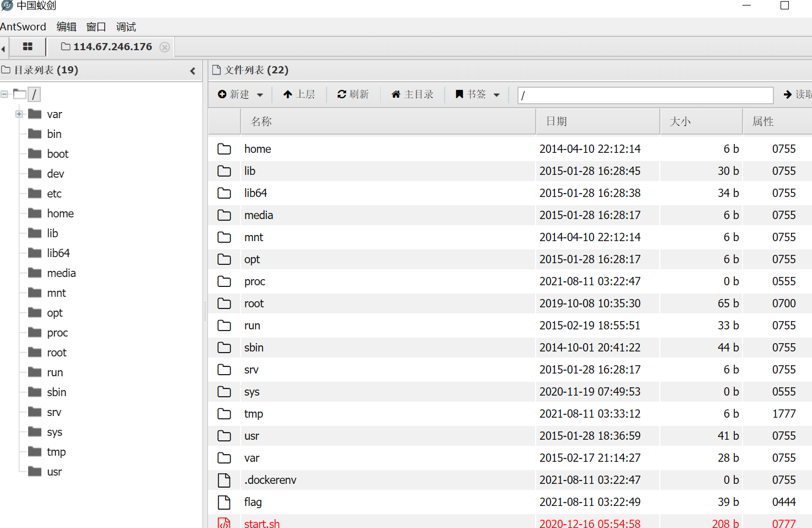
Task: Expand the var folder in directory tree
Action: [19, 114]
